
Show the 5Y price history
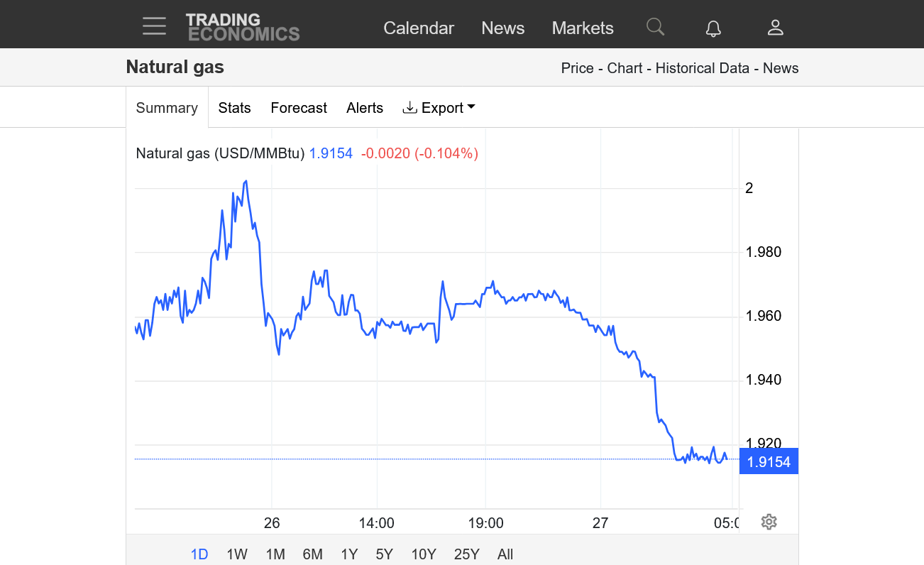(384, 554)
